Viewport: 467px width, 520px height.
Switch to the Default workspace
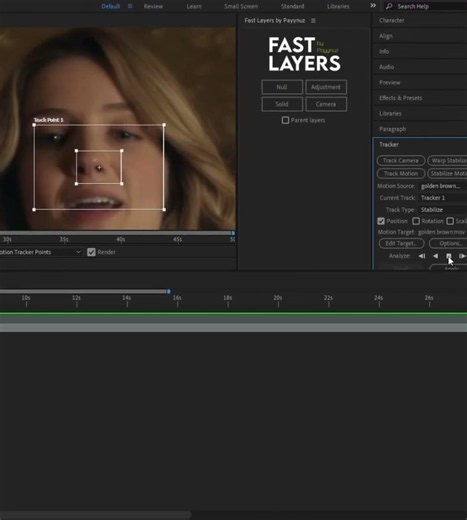[110, 6]
